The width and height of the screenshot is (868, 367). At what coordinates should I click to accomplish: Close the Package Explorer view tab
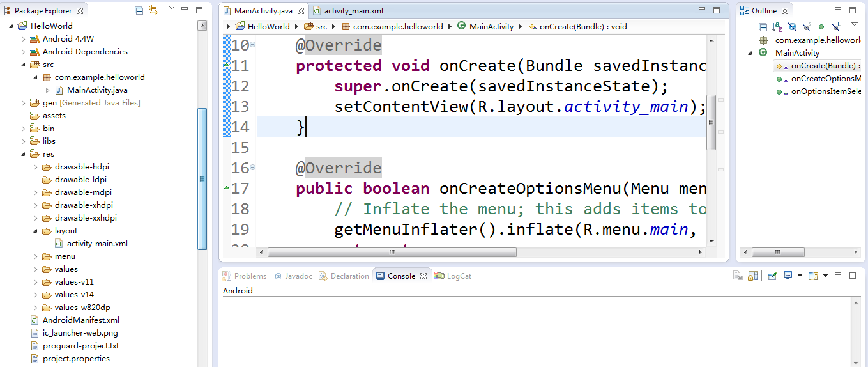pos(80,11)
